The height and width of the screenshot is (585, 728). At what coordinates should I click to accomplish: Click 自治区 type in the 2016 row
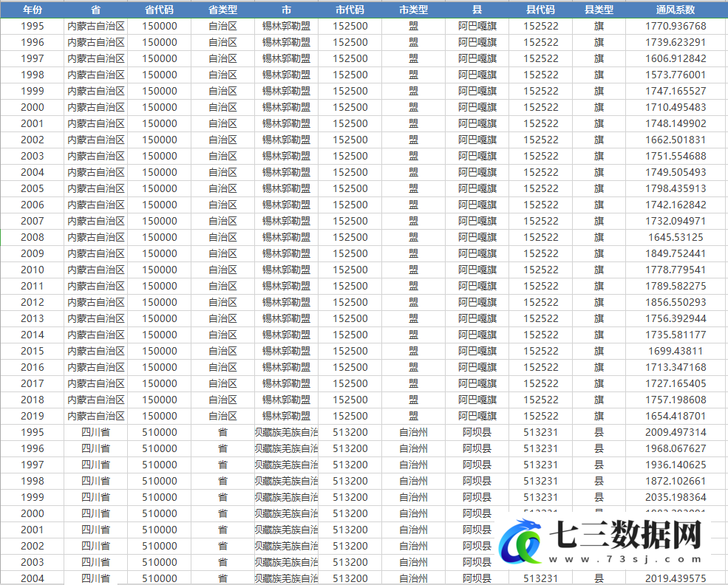(223, 367)
